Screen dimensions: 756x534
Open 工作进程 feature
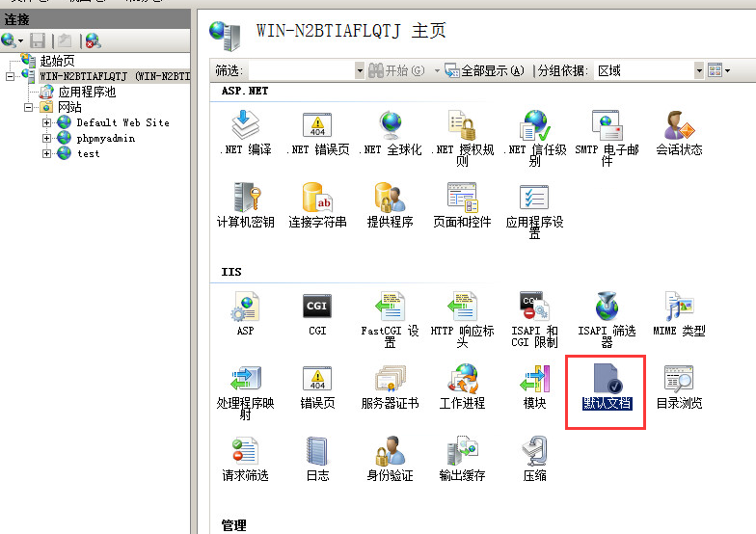click(x=463, y=386)
